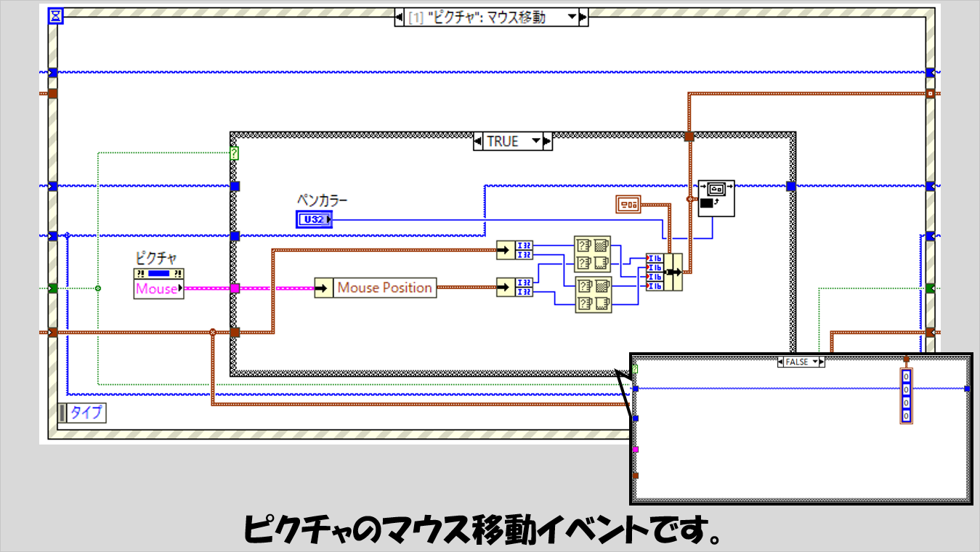
Task: Open the FALSE case selector dropdown
Action: point(815,361)
